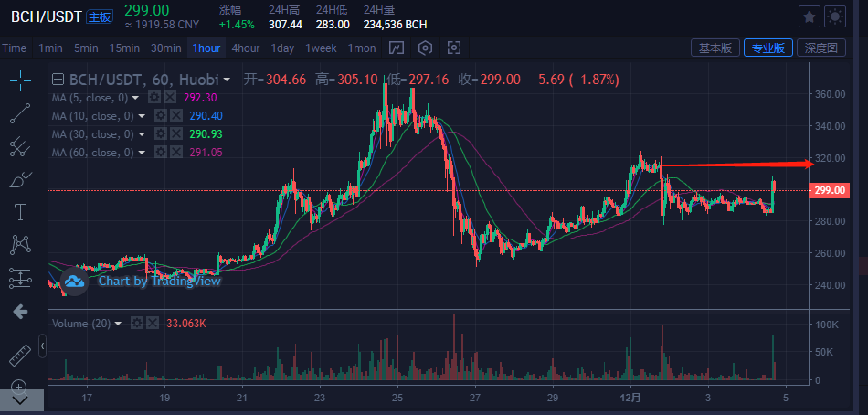Open settings for Volume indicator

tap(137, 324)
